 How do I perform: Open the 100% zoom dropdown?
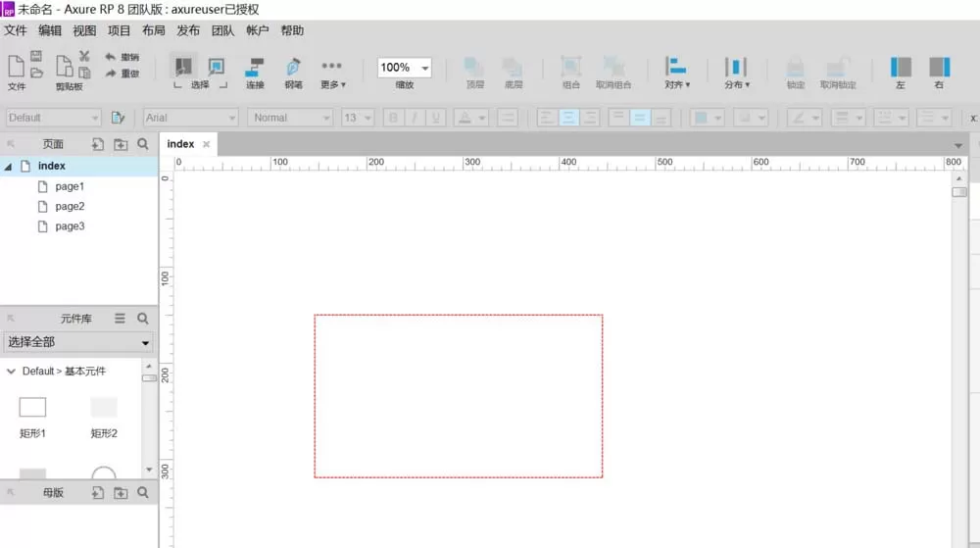[405, 68]
